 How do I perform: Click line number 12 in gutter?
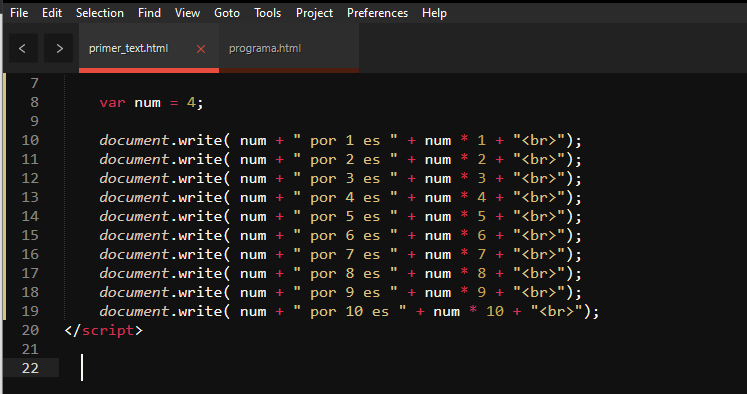30,179
